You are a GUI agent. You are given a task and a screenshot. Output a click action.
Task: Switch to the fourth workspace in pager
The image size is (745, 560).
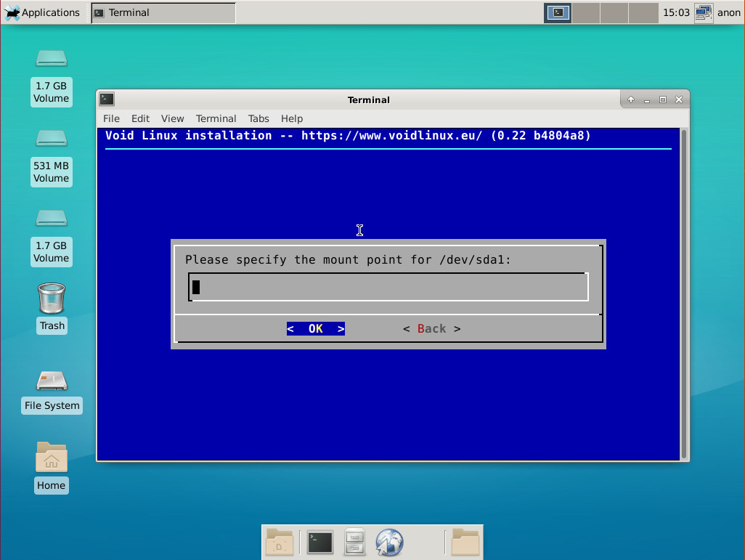pyautogui.click(x=643, y=13)
